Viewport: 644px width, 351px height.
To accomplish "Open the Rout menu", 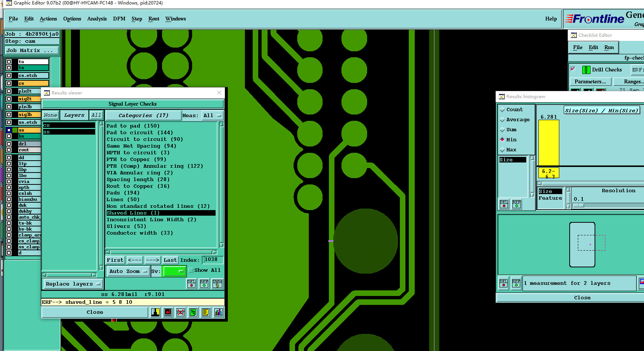I will coord(154,19).
